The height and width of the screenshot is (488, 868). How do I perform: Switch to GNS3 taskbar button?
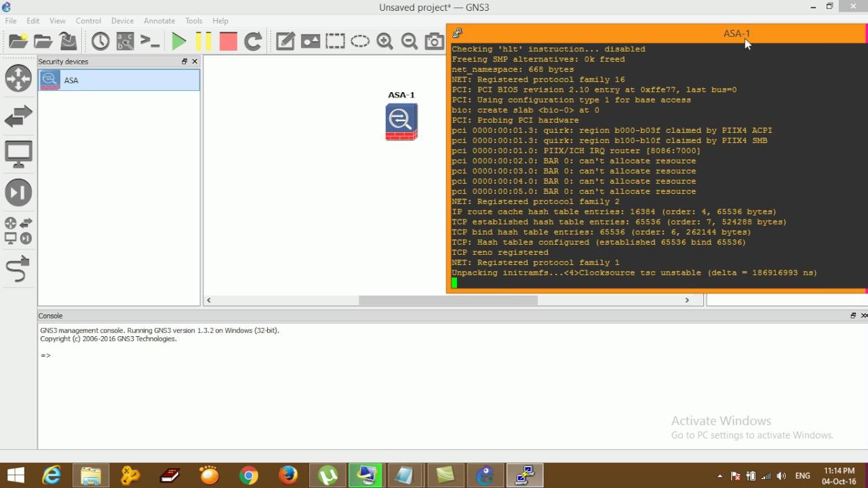coord(486,476)
